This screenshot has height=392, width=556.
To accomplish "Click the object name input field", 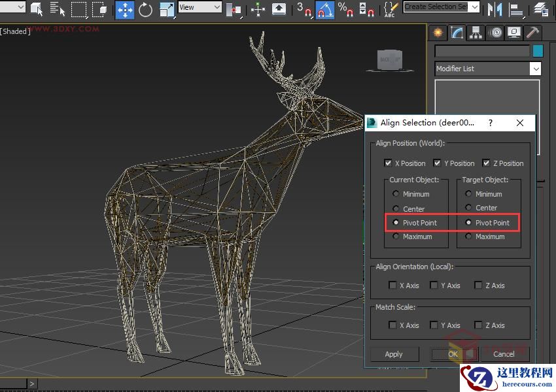I will [x=482, y=51].
